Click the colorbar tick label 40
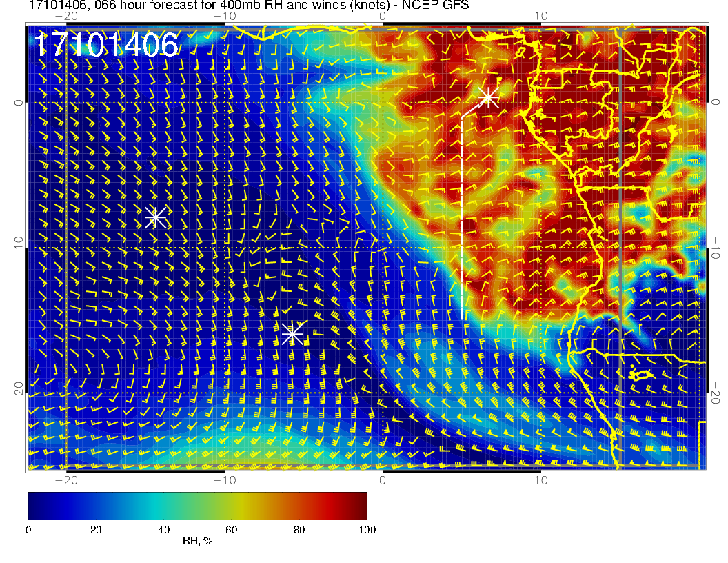 (x=163, y=530)
